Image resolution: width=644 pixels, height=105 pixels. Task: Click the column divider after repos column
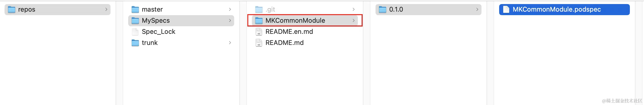(116, 53)
